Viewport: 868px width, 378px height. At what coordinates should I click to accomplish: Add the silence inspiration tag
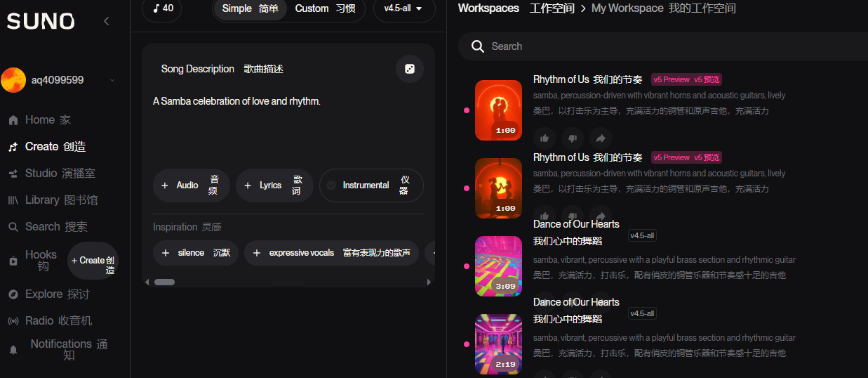click(196, 253)
